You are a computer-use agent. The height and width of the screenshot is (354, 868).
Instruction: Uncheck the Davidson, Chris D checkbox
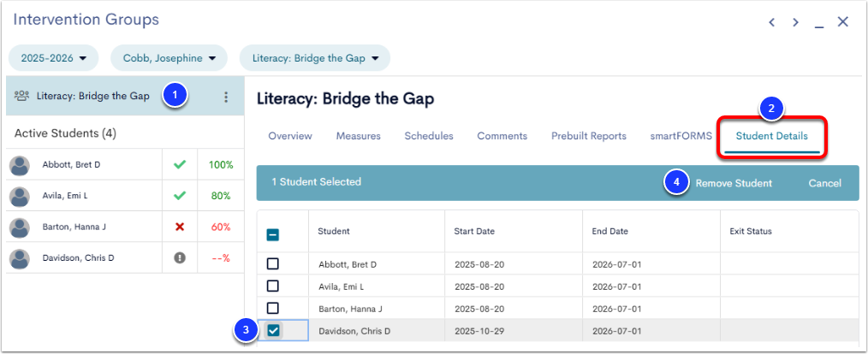coord(273,331)
